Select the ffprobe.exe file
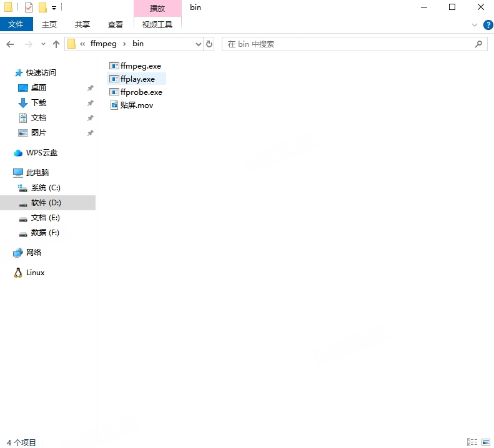The height and width of the screenshot is (448, 494). pyautogui.click(x=136, y=92)
